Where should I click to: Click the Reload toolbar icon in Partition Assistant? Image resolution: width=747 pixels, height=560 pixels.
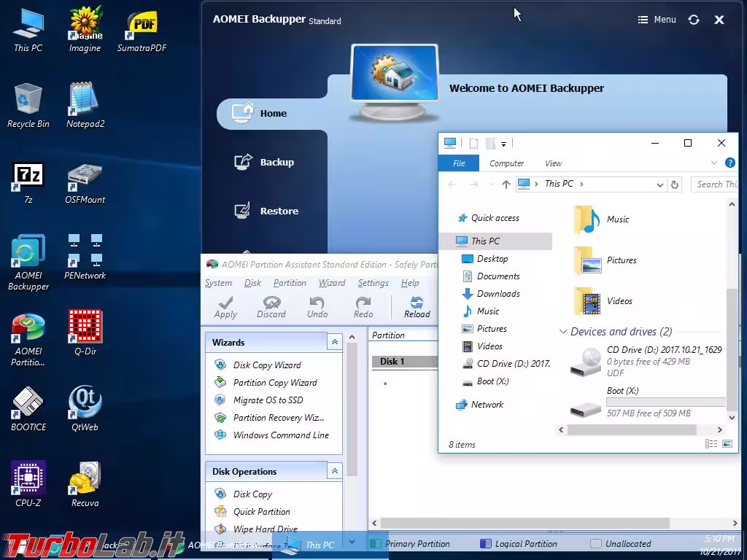pyautogui.click(x=417, y=306)
